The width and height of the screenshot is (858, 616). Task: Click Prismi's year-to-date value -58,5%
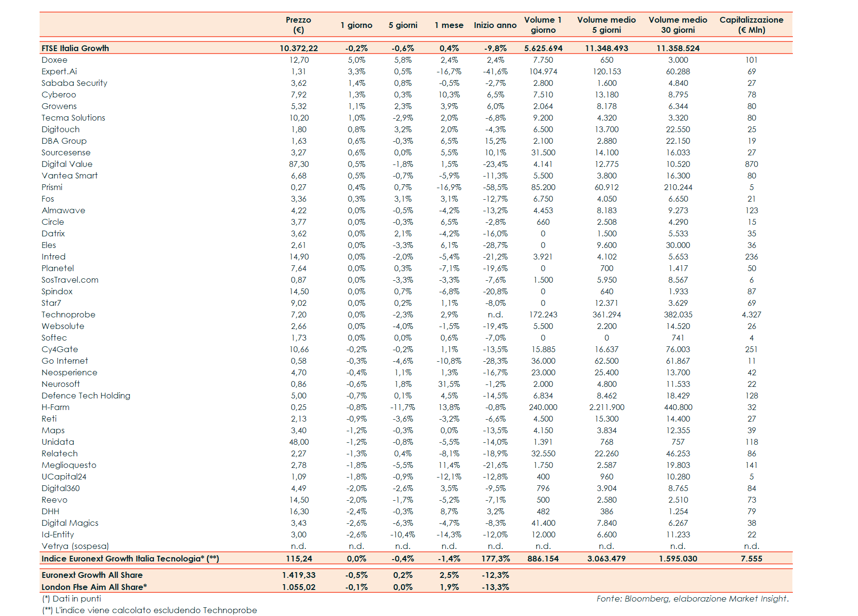coord(495,187)
